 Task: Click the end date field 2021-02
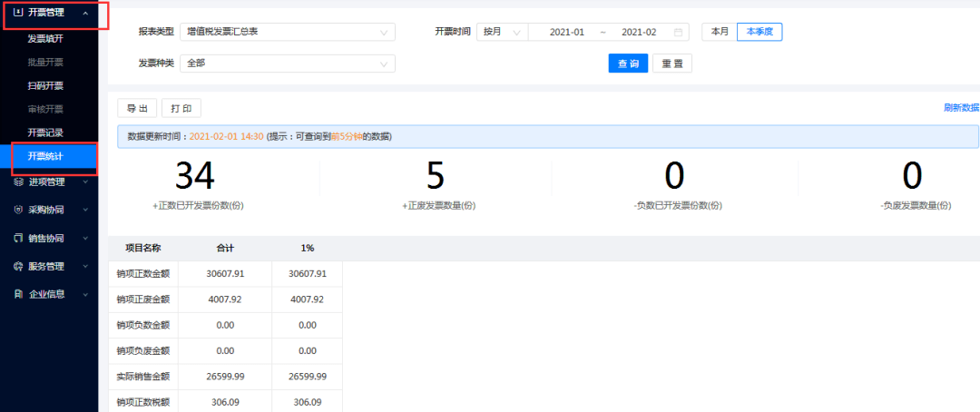[639, 32]
